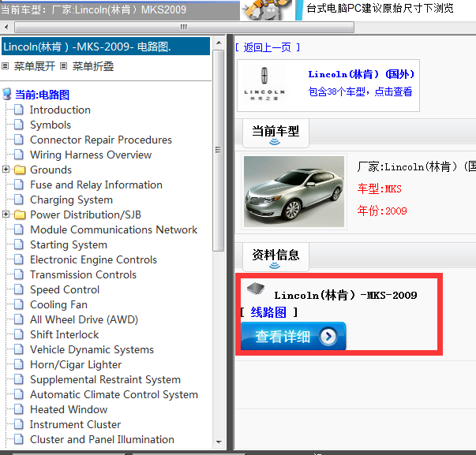
Task: Click 包含38个车型,点击查看 link
Action: point(360,91)
